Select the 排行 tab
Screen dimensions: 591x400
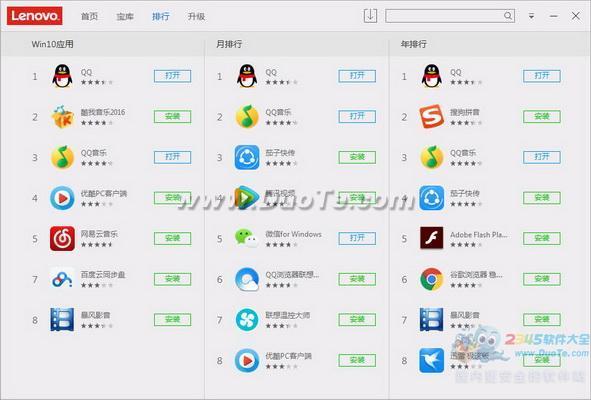pyautogui.click(x=161, y=16)
